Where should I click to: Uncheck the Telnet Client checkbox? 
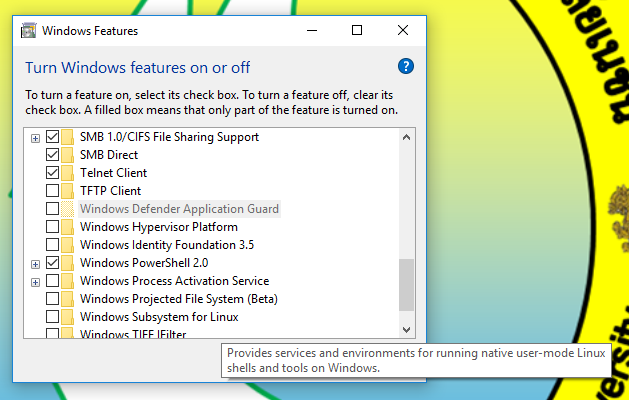point(52,173)
